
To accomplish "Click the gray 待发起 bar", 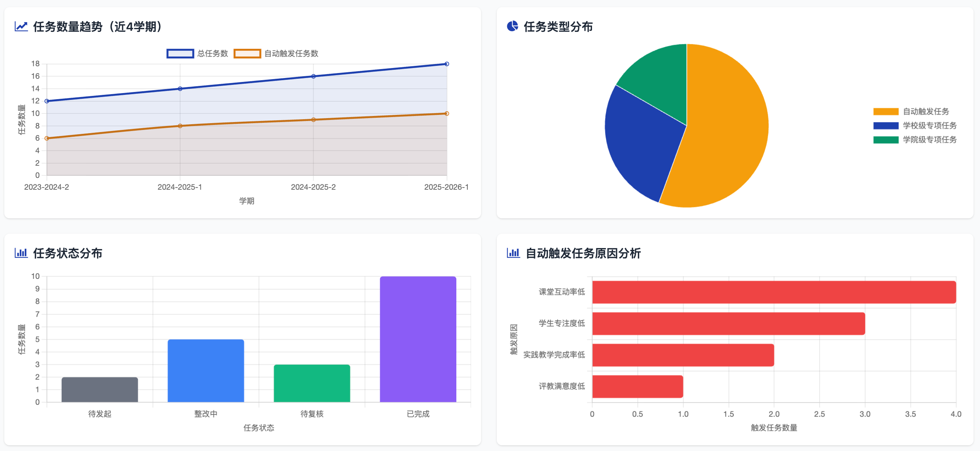I will click(100, 389).
